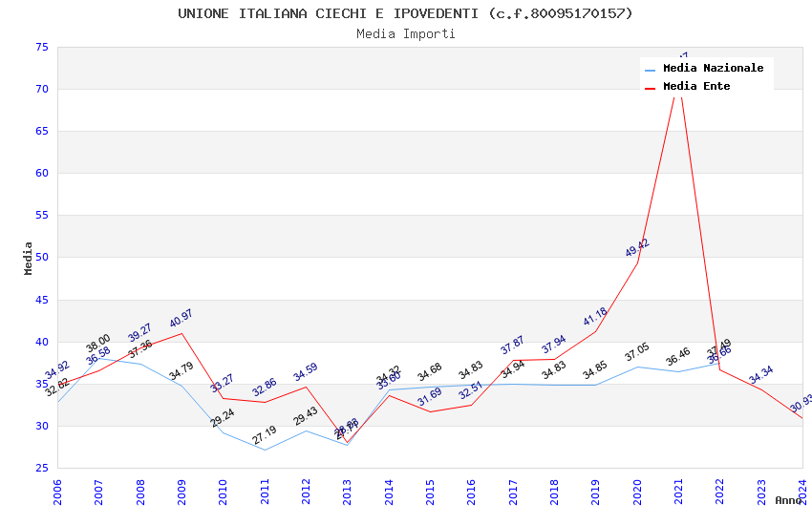The height and width of the screenshot is (525, 812).
Task: Click year 2006 on the x-axis
Action: coord(57,492)
